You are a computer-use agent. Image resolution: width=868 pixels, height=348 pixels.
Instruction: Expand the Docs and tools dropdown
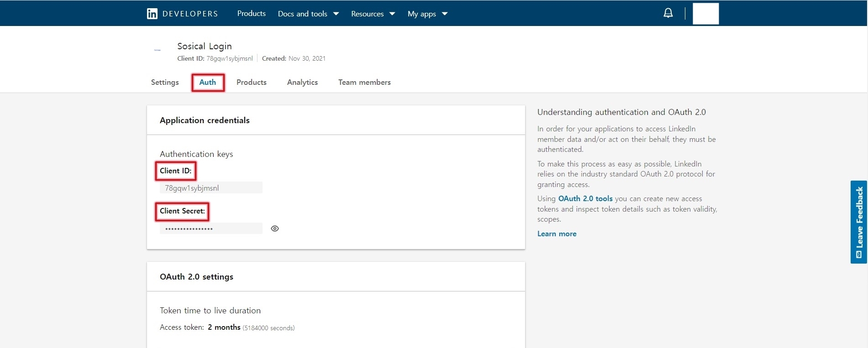(308, 14)
